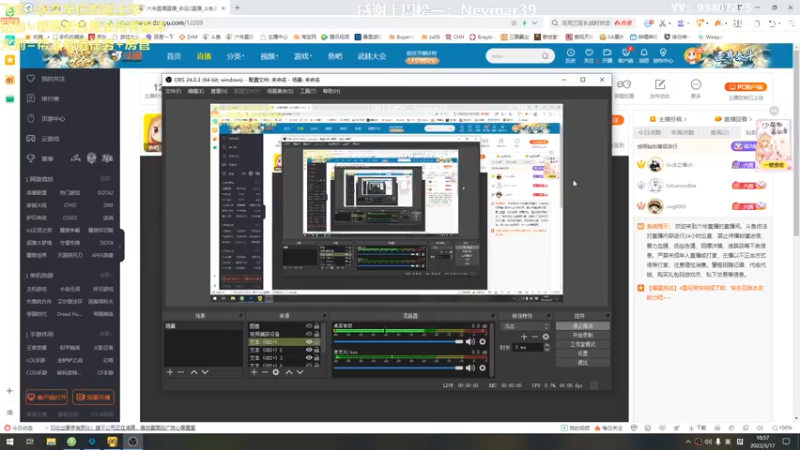
Task: Pop out the Sources dock panel
Action: pyautogui.click(x=324, y=316)
